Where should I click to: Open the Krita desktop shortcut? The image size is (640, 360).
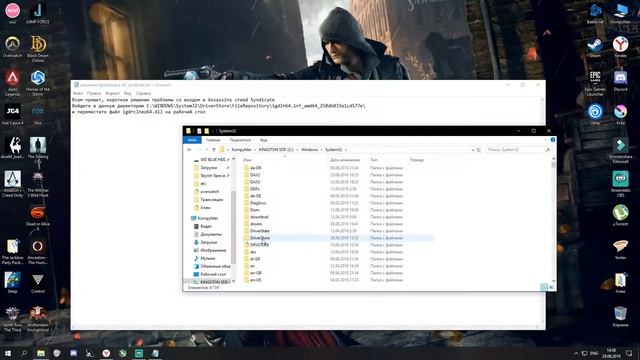620,114
